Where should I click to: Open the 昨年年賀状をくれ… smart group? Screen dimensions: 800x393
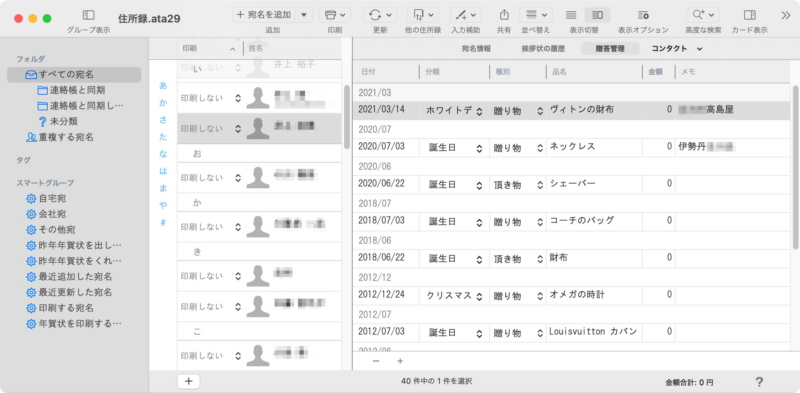[x=74, y=261]
